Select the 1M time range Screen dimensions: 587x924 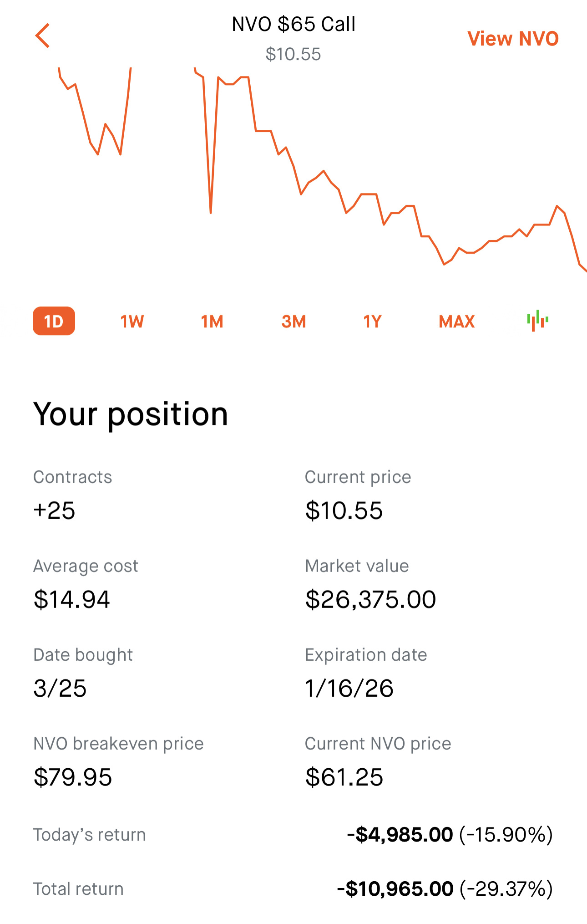[x=212, y=322]
